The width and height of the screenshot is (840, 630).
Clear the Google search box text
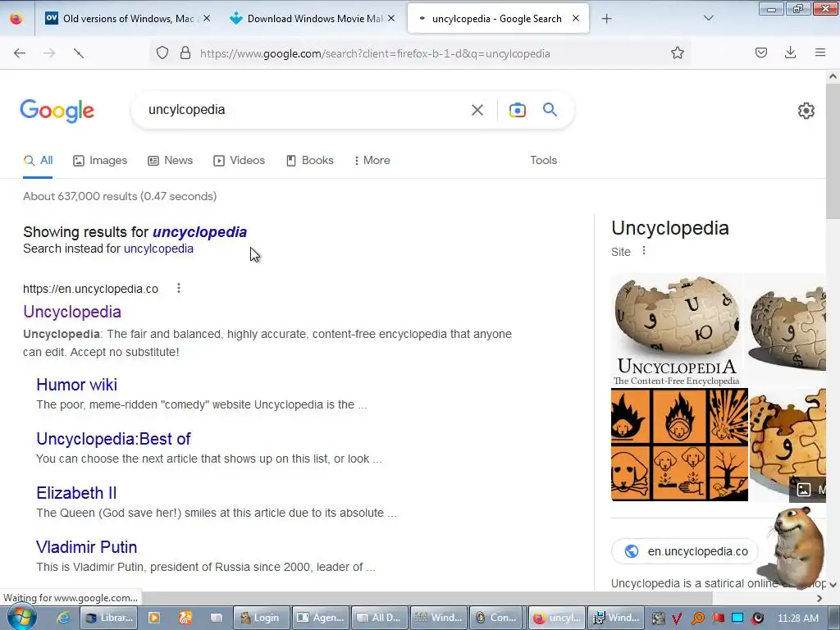click(477, 111)
